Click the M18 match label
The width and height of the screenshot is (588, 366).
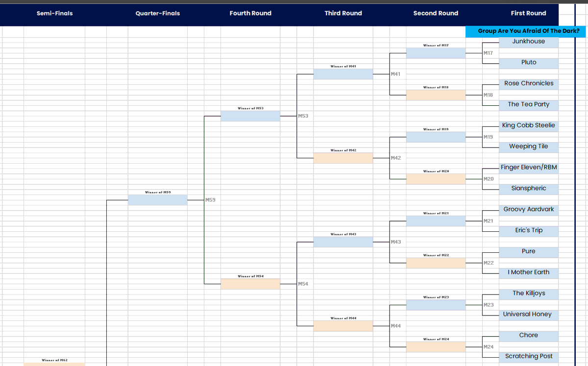click(488, 95)
